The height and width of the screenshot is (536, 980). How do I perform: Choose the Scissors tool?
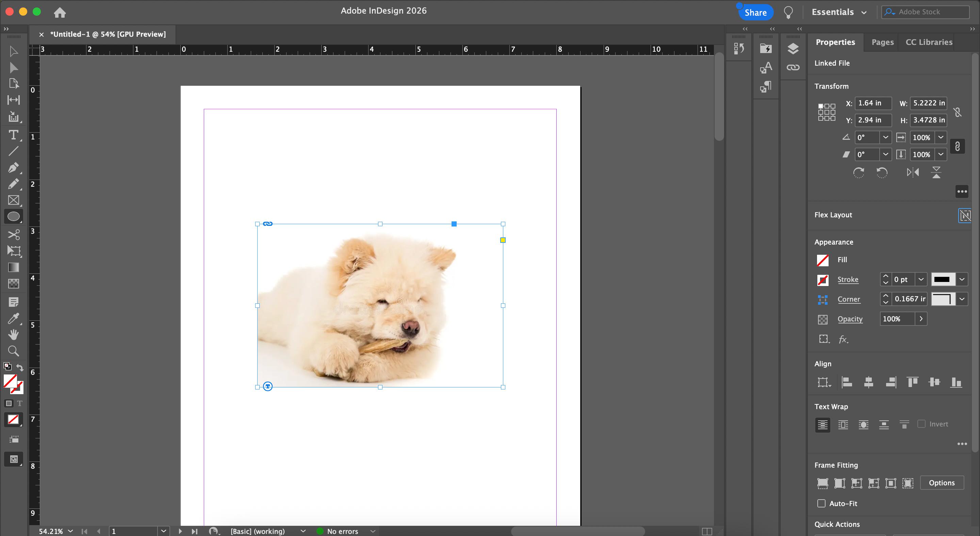[13, 235]
